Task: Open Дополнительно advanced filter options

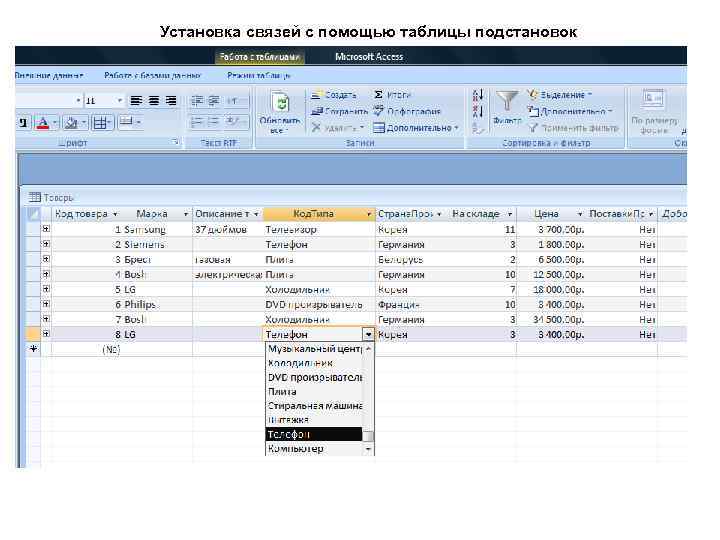Action: pos(570,112)
